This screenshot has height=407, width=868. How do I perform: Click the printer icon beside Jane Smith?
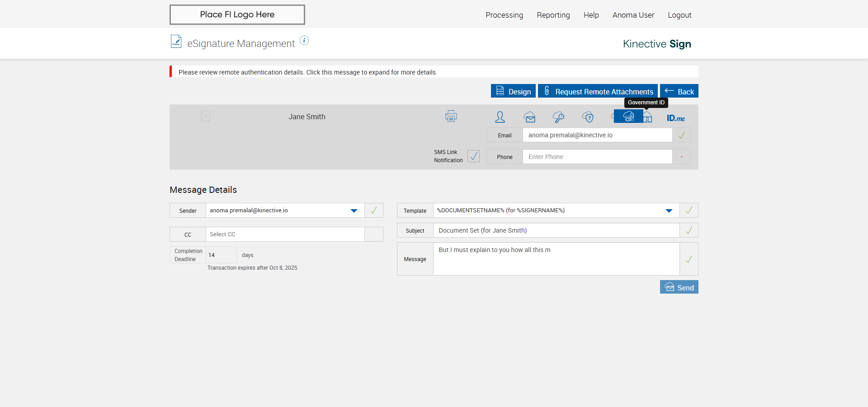click(451, 117)
